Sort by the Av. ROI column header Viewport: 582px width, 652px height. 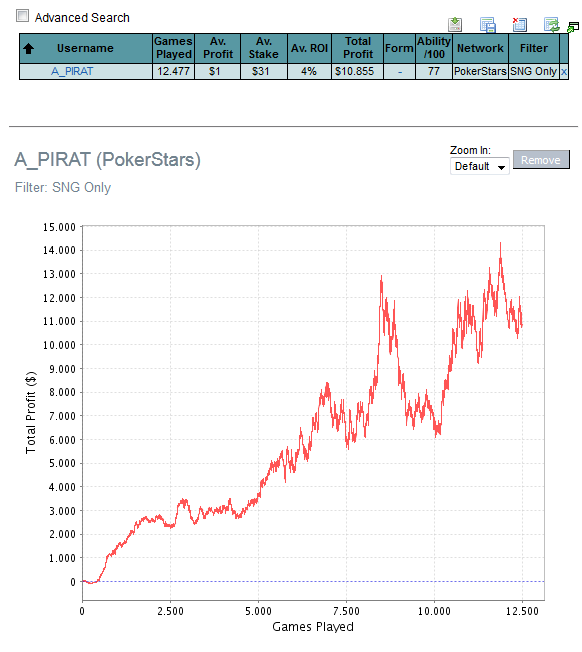coord(309,48)
